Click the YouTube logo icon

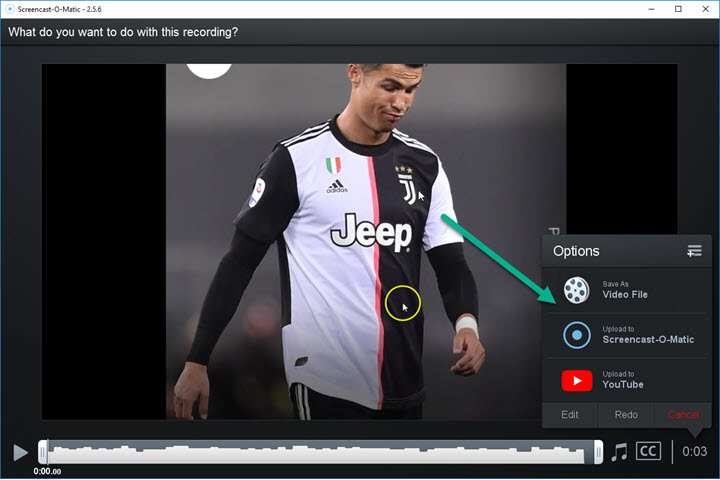click(x=577, y=381)
